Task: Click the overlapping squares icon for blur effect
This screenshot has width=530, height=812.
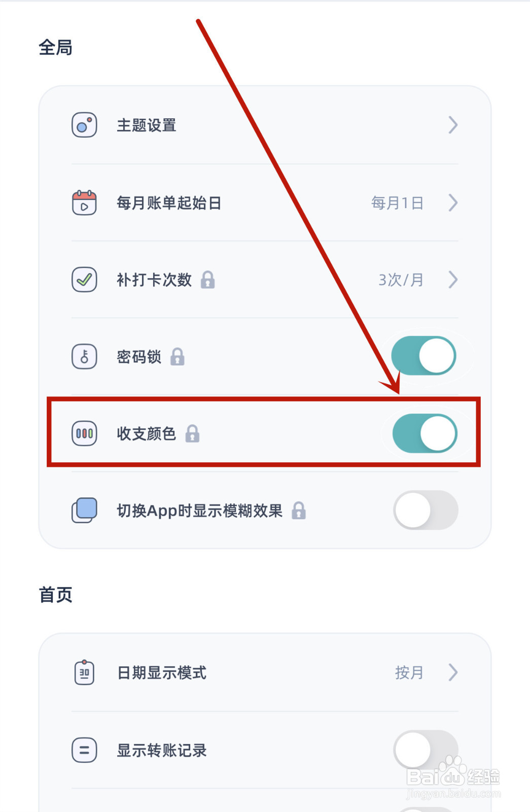Action: click(x=84, y=510)
